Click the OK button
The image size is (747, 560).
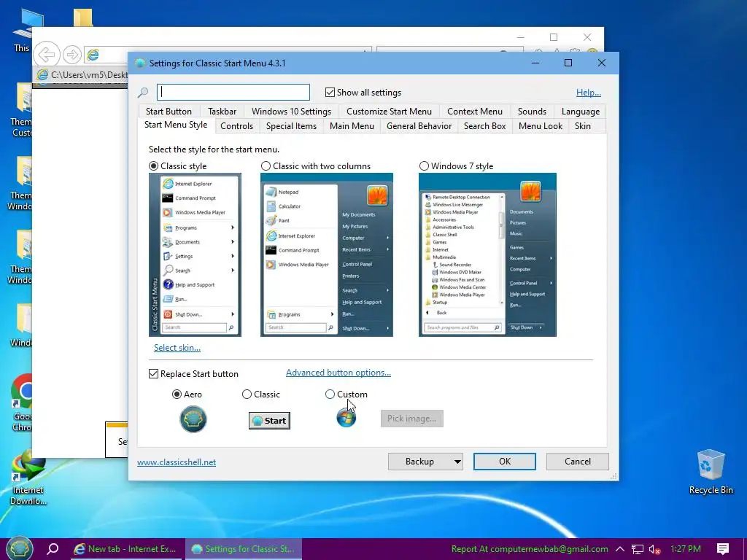point(505,462)
